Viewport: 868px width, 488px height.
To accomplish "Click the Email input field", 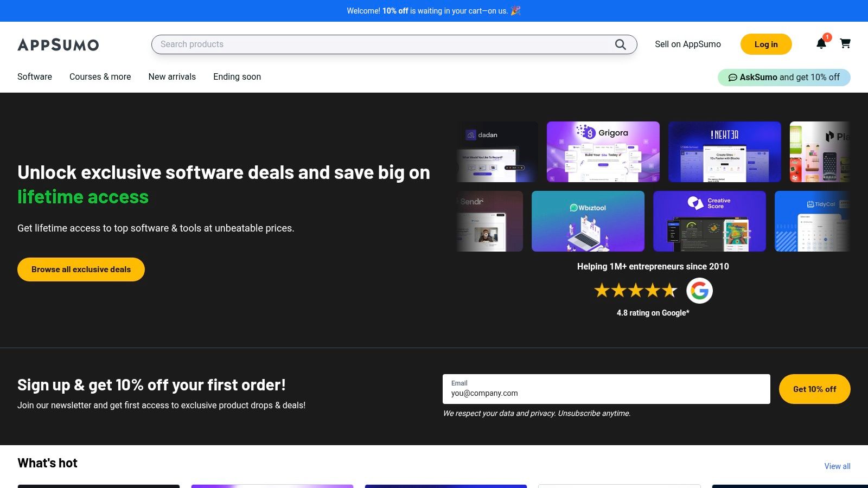I will [x=606, y=389].
